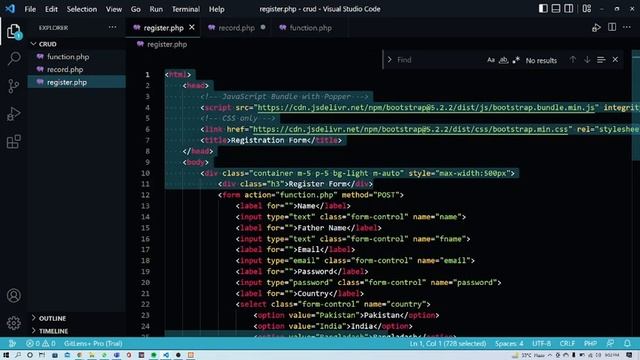
Task: Open the Customize Layout icon
Action: [x=587, y=9]
